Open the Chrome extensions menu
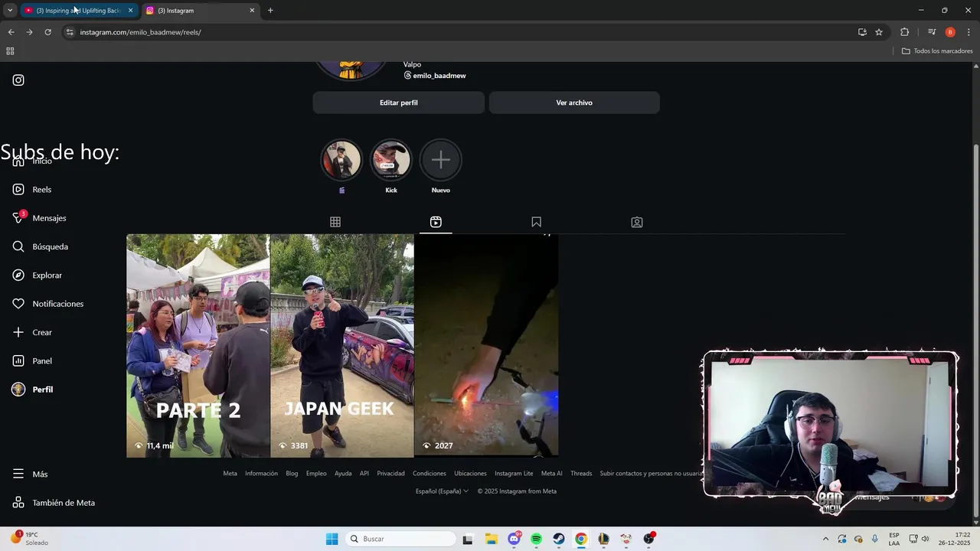The width and height of the screenshot is (980, 551). [x=904, y=32]
